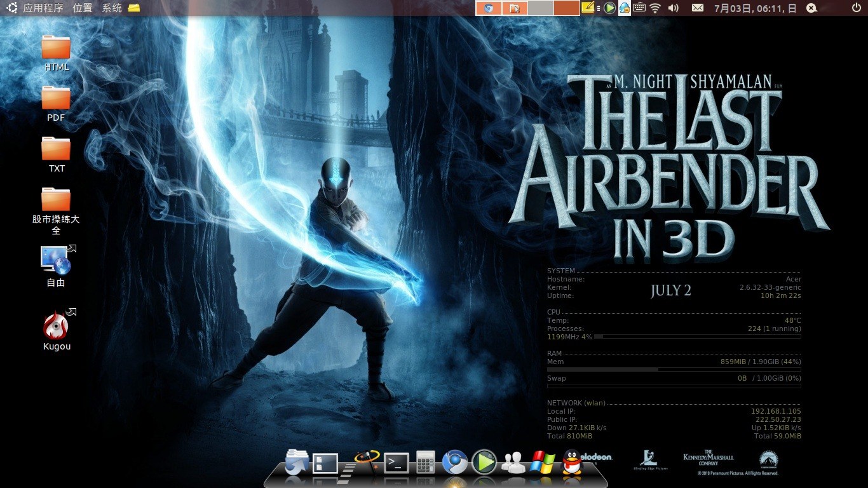The width and height of the screenshot is (868, 488).
Task: Open the chat status bubble indicator
Action: coord(811,8)
